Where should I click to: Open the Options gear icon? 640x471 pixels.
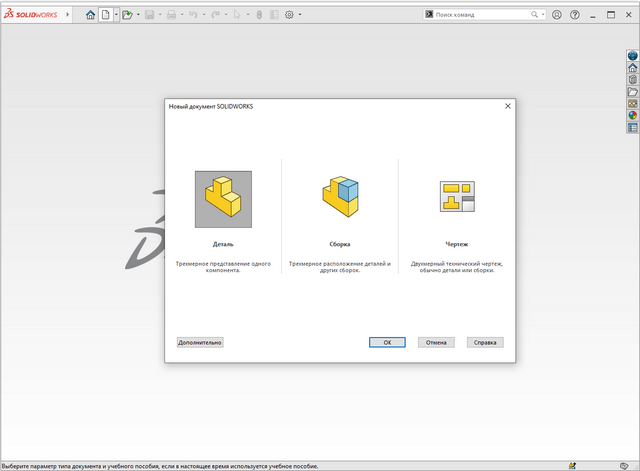289,15
